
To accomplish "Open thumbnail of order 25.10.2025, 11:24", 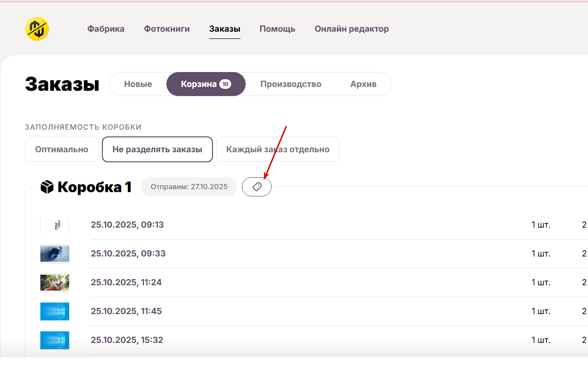I will pos(54,282).
